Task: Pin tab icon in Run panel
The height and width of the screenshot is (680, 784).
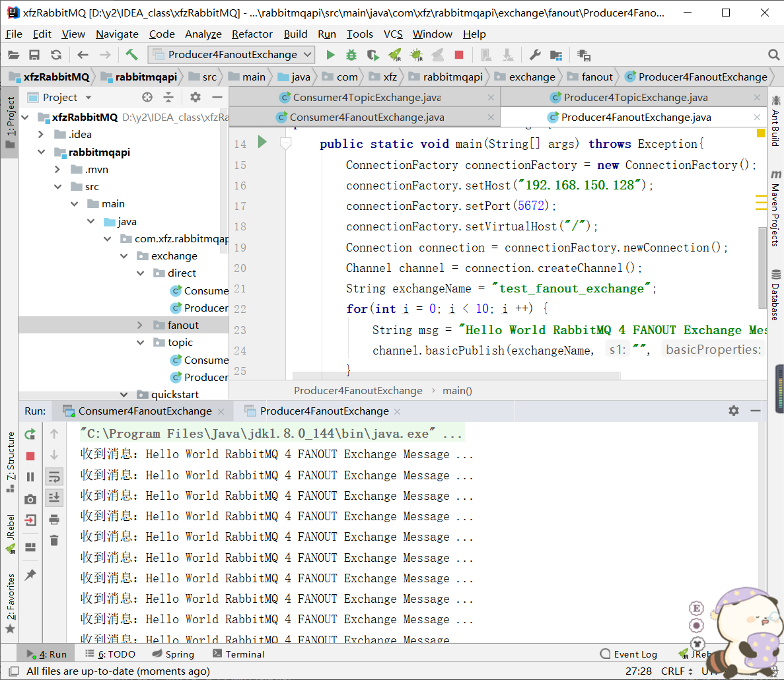Action: click(x=30, y=574)
